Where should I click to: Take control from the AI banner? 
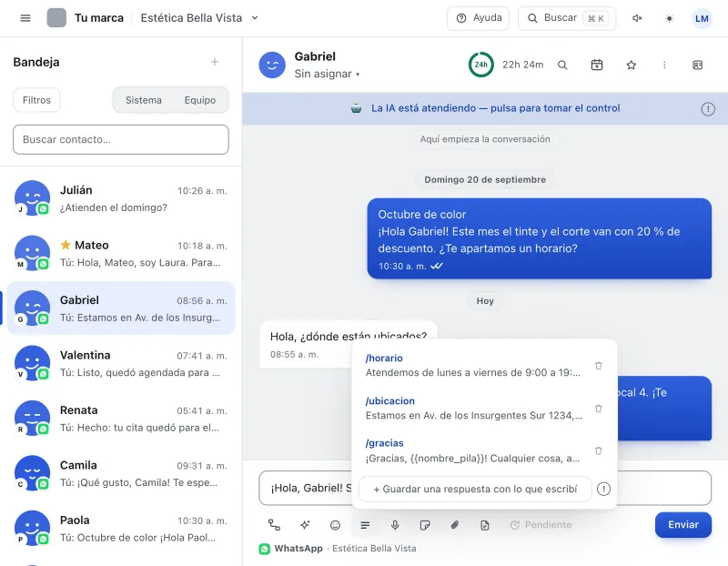(x=495, y=108)
